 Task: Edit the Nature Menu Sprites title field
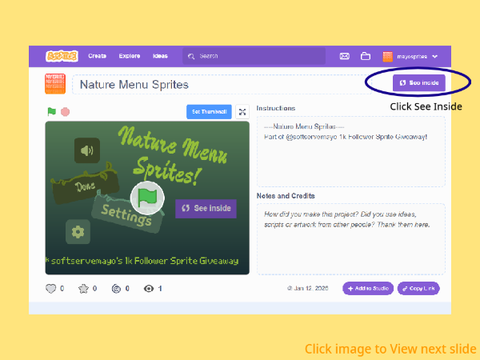(222, 84)
